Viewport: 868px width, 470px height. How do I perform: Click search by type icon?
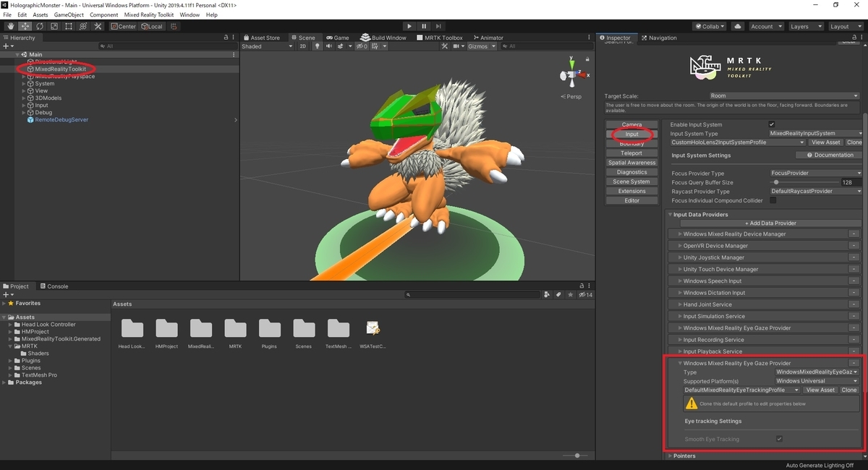(x=547, y=295)
